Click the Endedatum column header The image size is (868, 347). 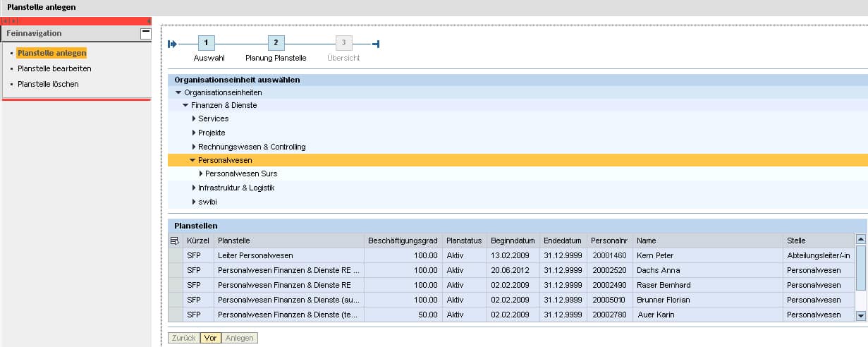pos(563,241)
